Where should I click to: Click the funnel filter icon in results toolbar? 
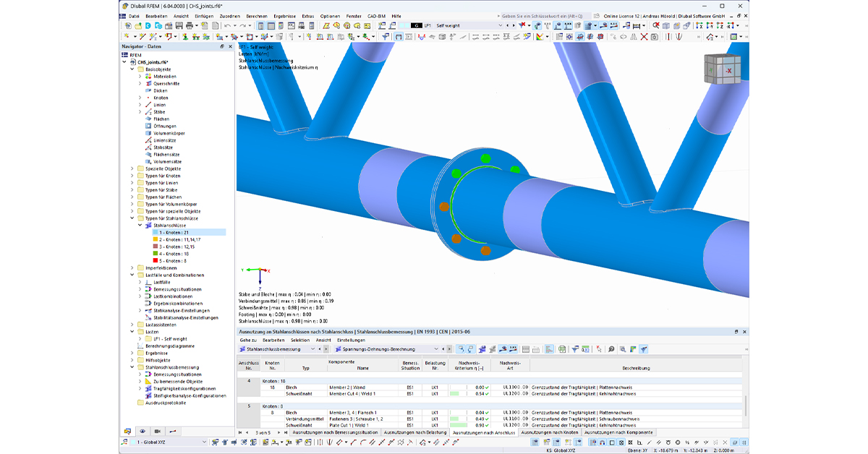click(x=576, y=348)
